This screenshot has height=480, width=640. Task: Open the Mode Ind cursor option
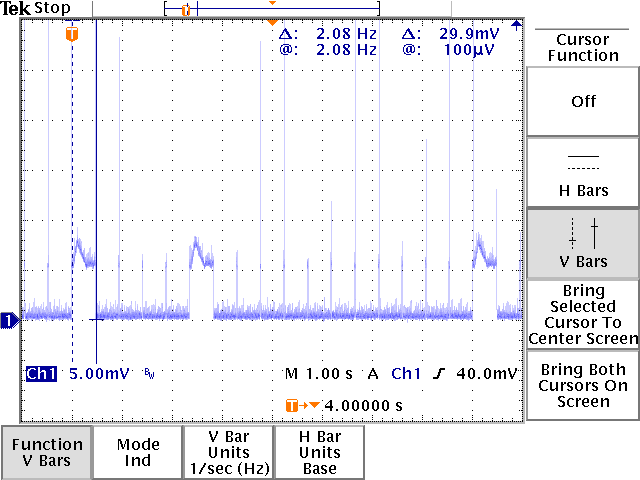click(138, 452)
